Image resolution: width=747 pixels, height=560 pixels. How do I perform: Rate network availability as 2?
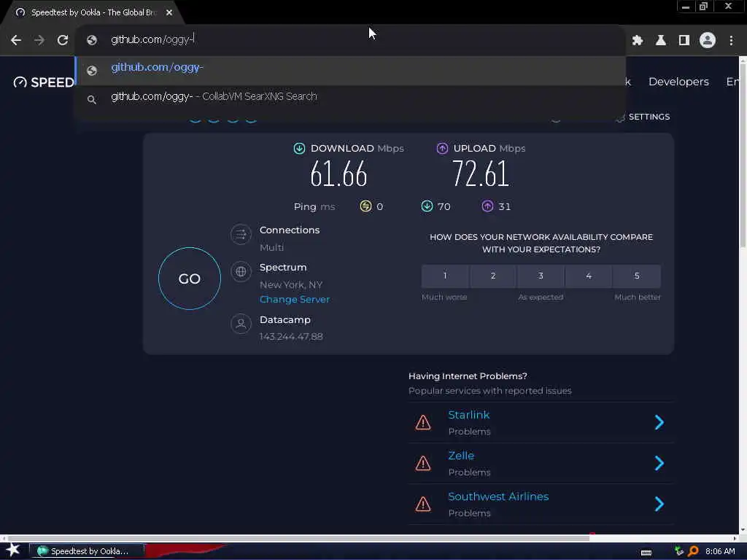tap(493, 276)
